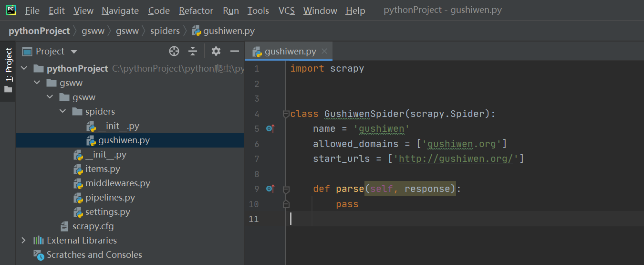Click override gutter icon on line 9
Screen dimensions: 644x265
tap(270, 189)
